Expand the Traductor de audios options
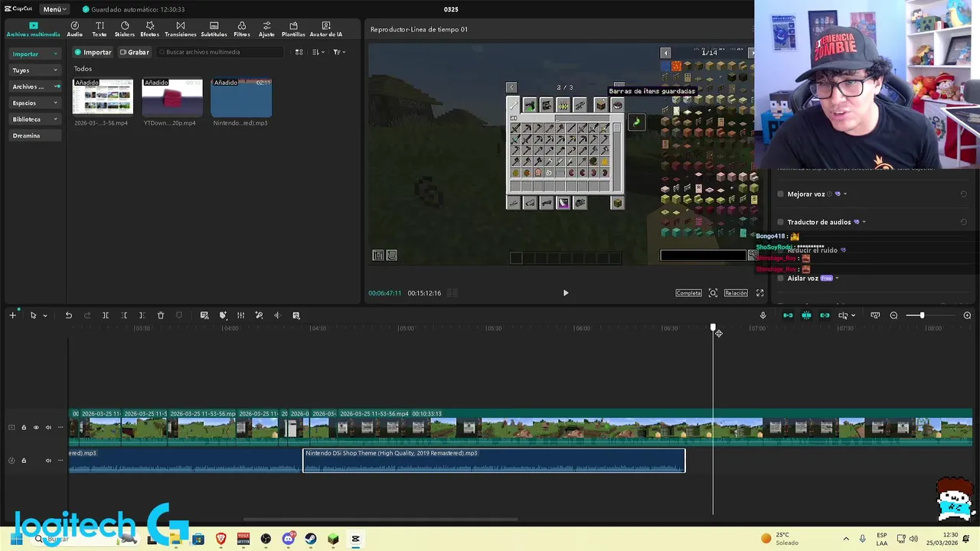This screenshot has width=980, height=551. (864, 223)
